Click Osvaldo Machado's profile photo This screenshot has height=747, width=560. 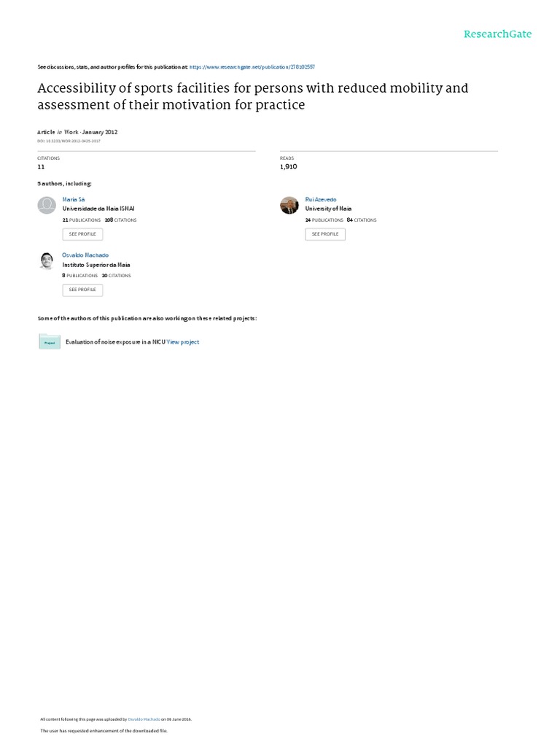[46, 261]
